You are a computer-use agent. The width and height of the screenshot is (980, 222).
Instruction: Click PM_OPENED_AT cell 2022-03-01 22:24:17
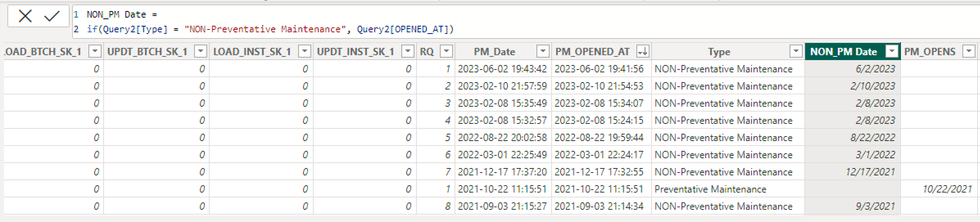click(602, 155)
